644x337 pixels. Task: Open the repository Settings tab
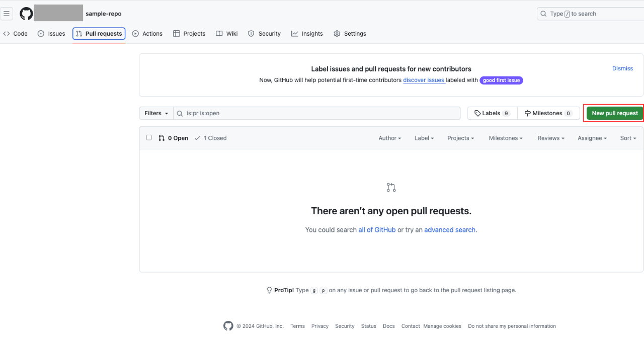pos(350,34)
